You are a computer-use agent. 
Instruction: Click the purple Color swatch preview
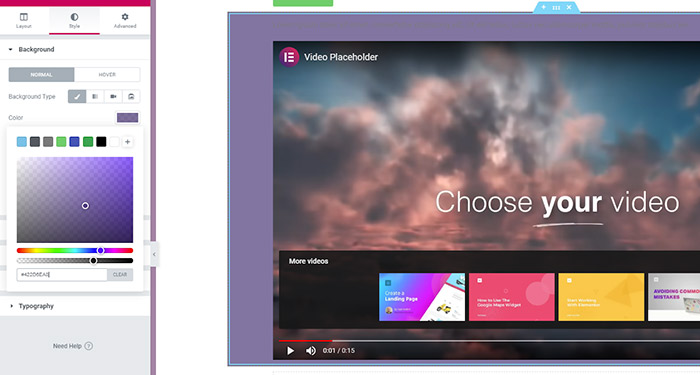pos(128,117)
